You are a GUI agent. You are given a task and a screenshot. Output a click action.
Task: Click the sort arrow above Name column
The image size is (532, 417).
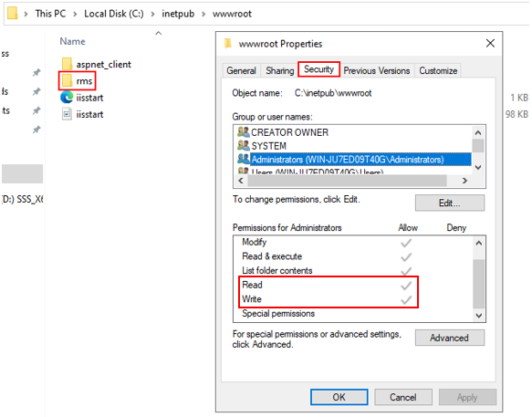(159, 33)
